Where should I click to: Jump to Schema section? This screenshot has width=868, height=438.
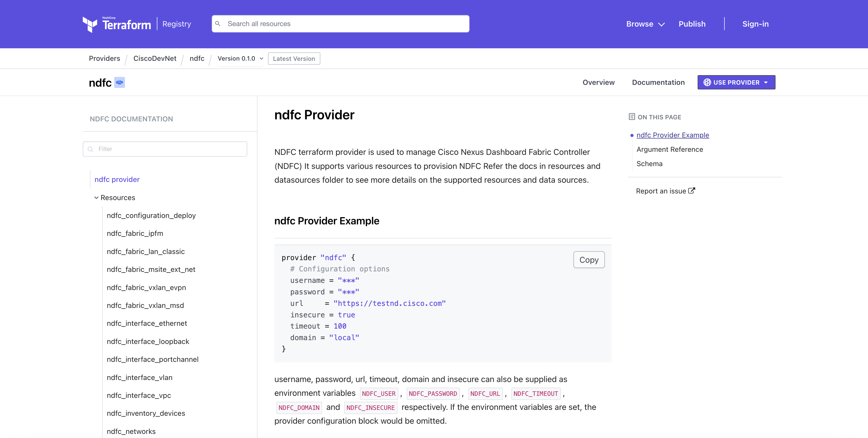tap(649, 164)
